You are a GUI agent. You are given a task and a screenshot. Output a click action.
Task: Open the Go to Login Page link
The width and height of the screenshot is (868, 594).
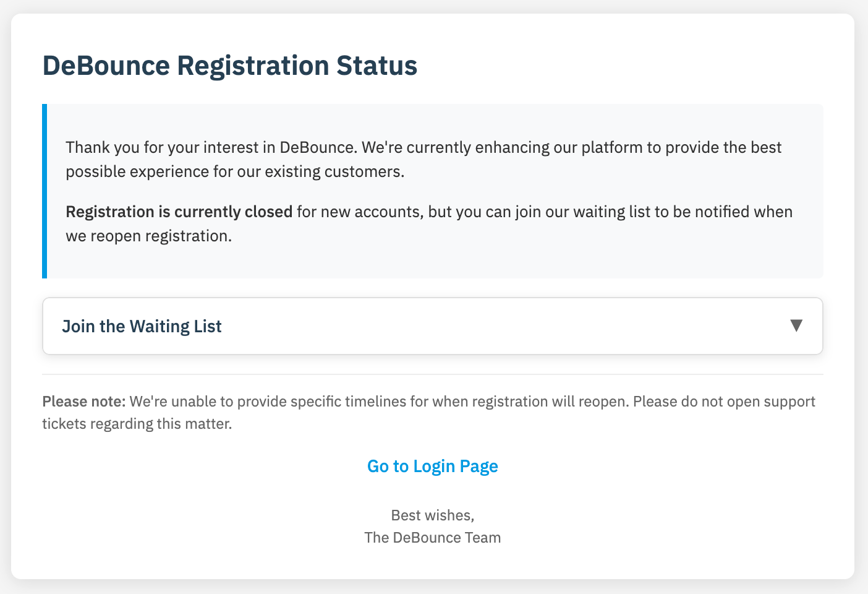tap(433, 466)
